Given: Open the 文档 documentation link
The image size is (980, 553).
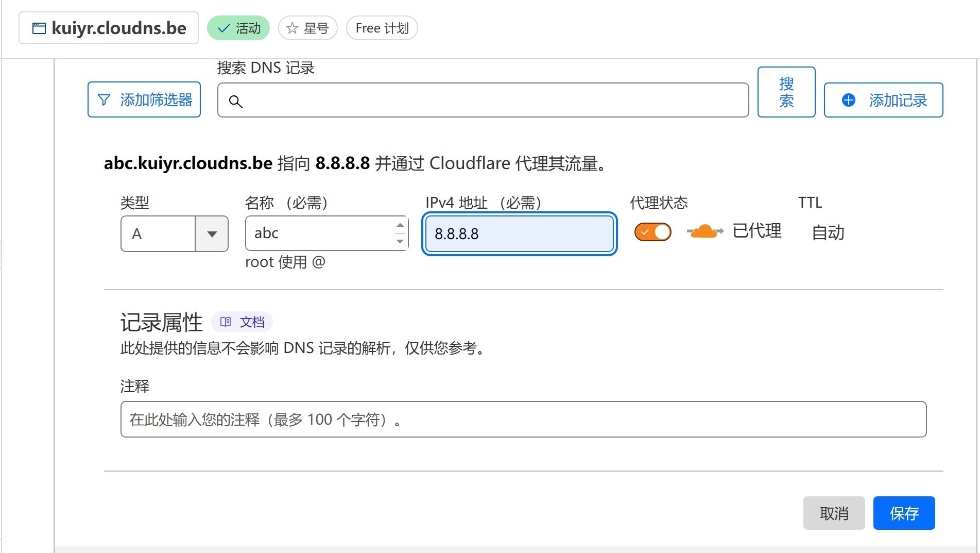Looking at the screenshot, I should tap(252, 322).
